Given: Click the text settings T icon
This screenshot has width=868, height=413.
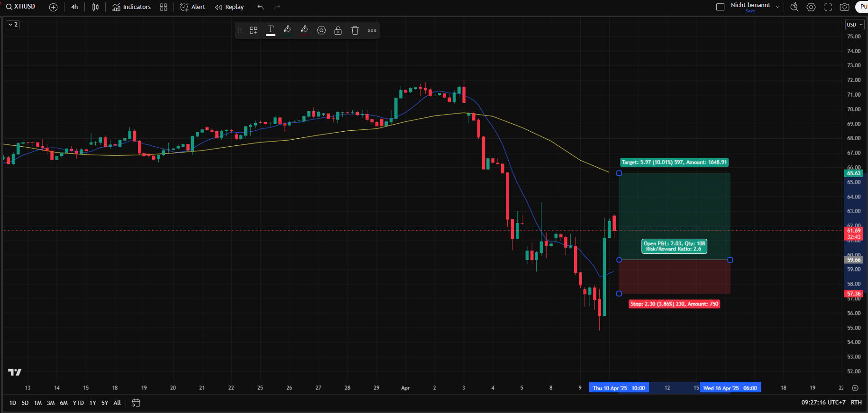Looking at the screenshot, I should pyautogui.click(x=271, y=30).
